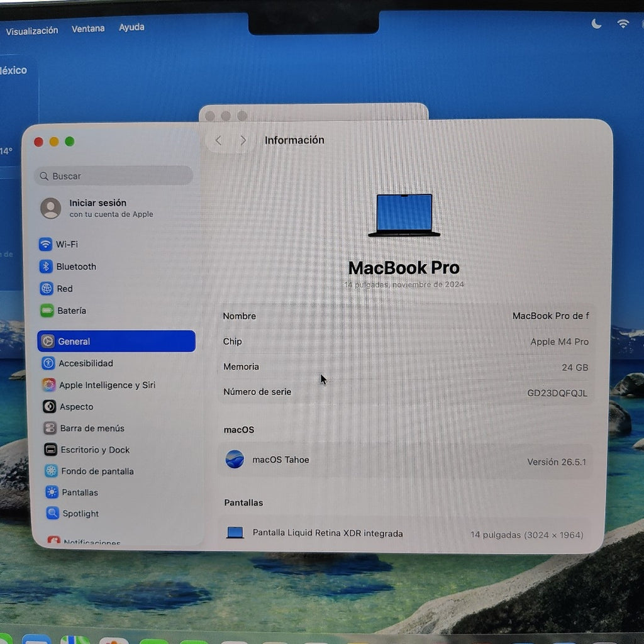Click Versión 26.5.1 text
The image size is (644, 644).
557,462
